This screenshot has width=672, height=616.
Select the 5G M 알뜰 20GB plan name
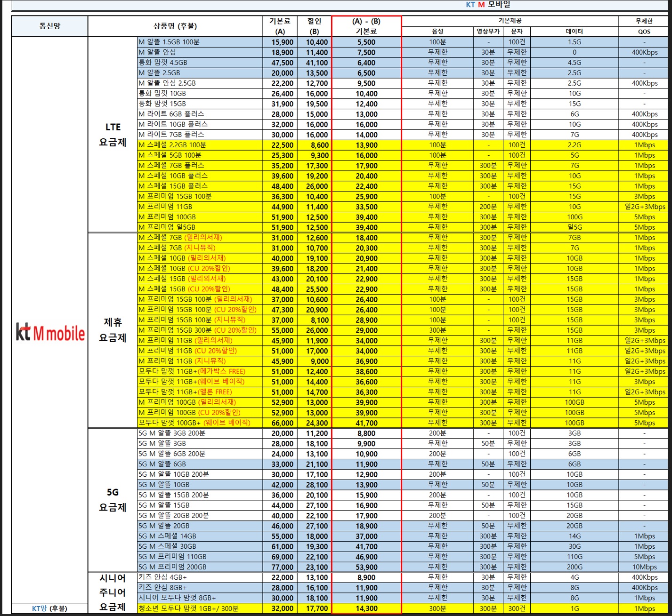coord(164,526)
